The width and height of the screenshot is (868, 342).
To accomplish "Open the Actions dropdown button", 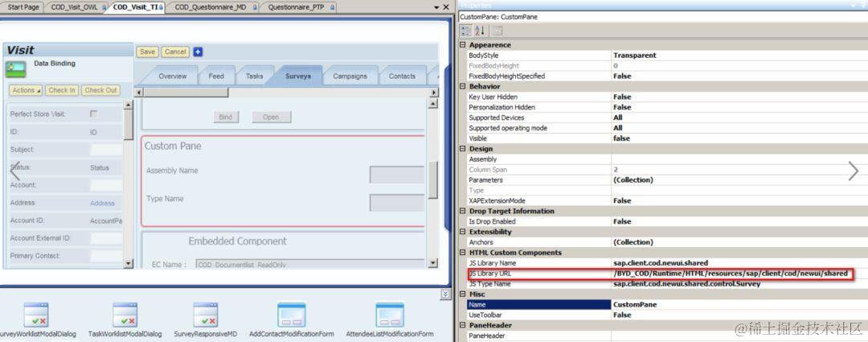I will (x=26, y=90).
